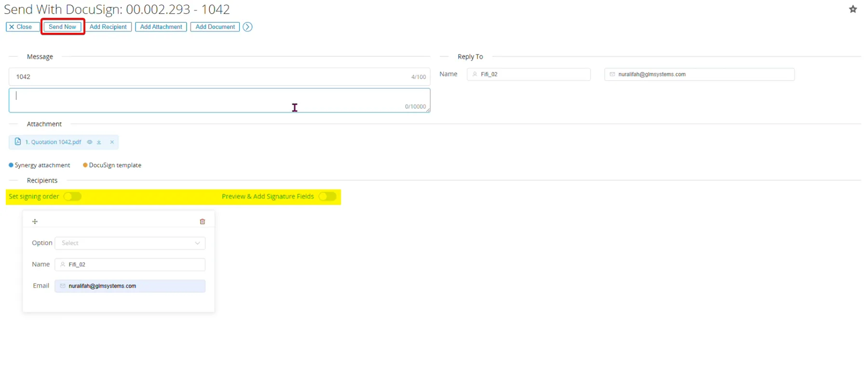Click the move handle on recipient card
This screenshot has width=868, height=375.
(35, 222)
